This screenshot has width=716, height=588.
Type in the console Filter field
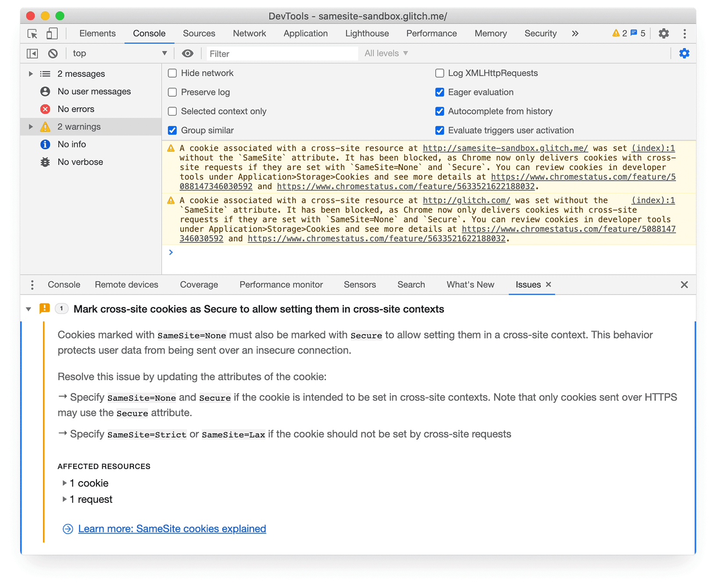pos(281,53)
